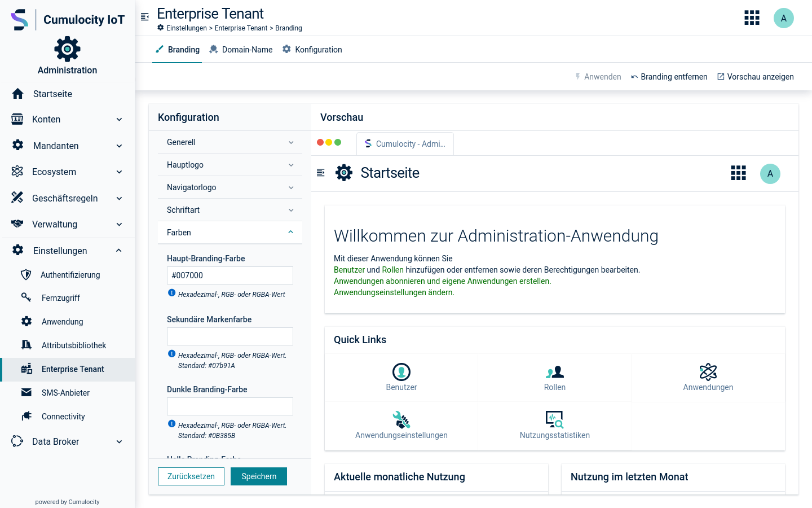Image resolution: width=812 pixels, height=508 pixels.
Task: Expand the Navigatorlogo section
Action: click(230, 187)
